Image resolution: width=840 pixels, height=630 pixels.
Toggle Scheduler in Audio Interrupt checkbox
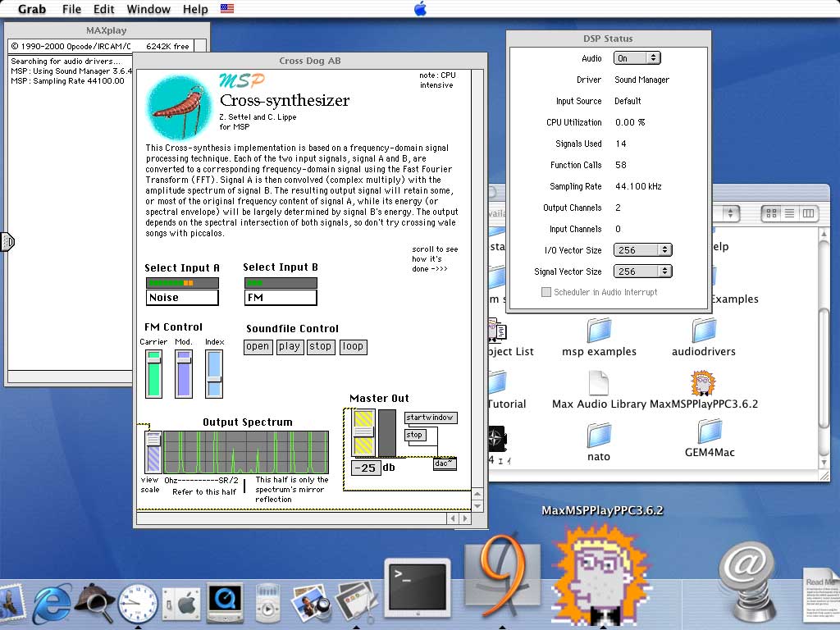546,292
